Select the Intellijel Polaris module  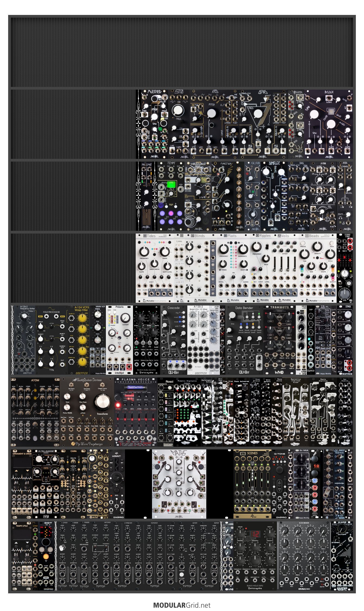click(119, 340)
